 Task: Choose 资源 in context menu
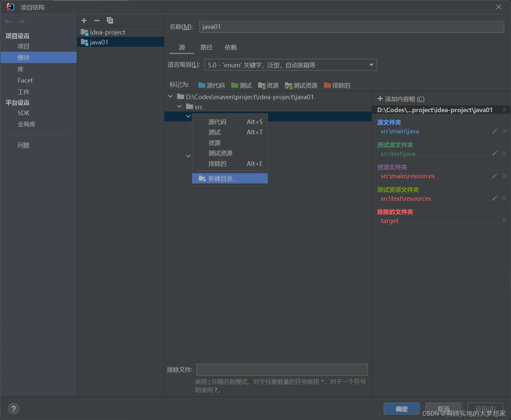(230, 143)
